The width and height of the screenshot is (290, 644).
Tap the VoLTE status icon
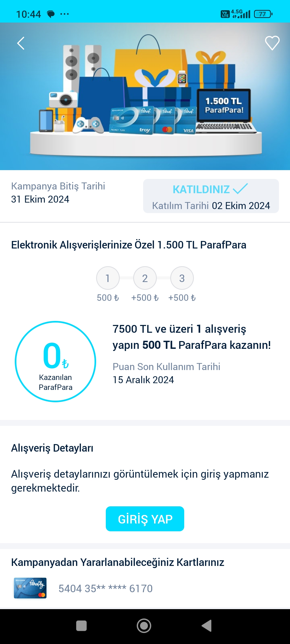pos(225,14)
